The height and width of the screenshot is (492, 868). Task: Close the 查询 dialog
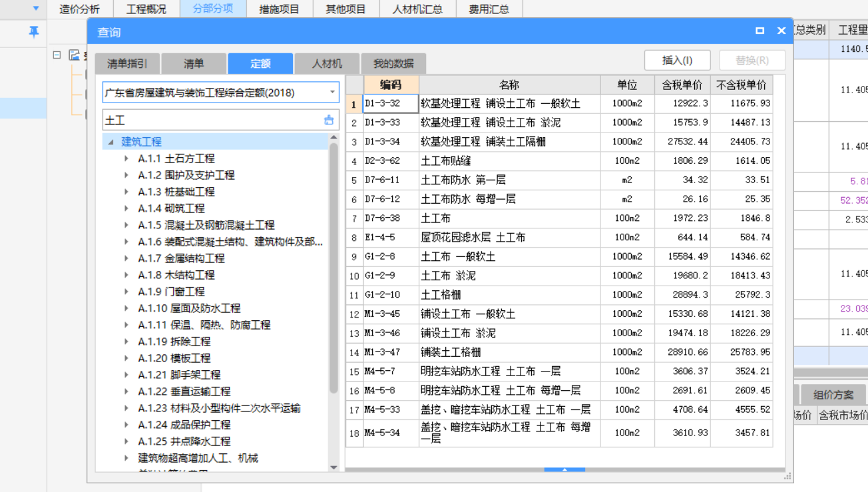tap(781, 31)
